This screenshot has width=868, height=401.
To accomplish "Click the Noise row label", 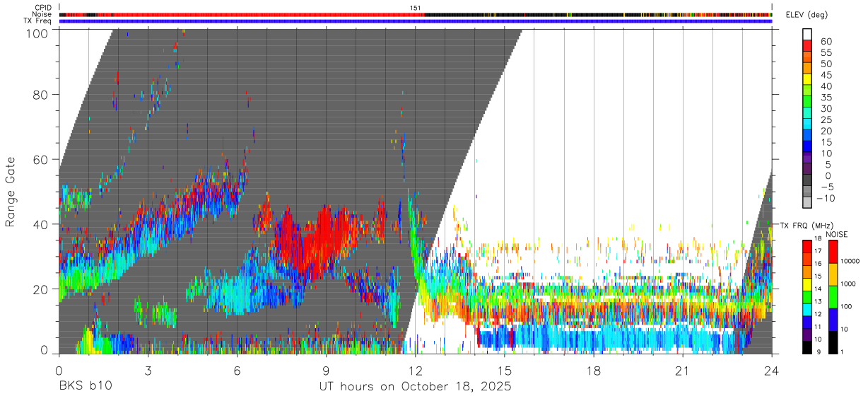I will coord(41,14).
